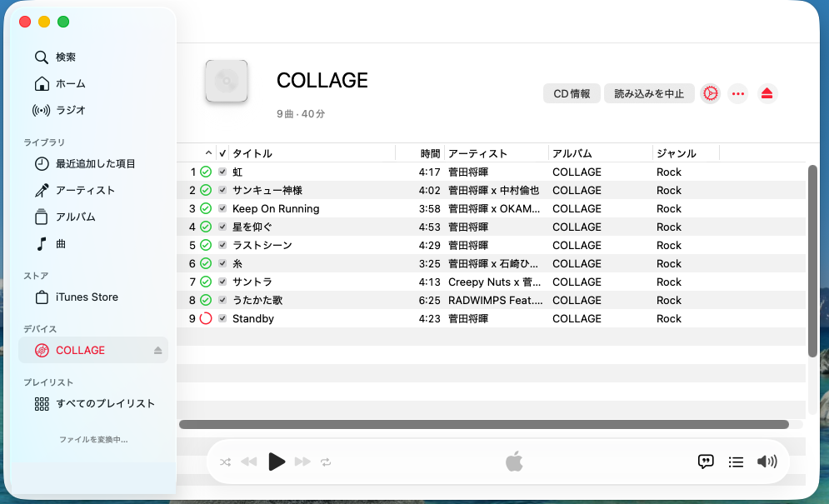Image resolution: width=829 pixels, height=504 pixels.
Task: Click the vertical scrollbar of track list
Action: click(x=812, y=262)
